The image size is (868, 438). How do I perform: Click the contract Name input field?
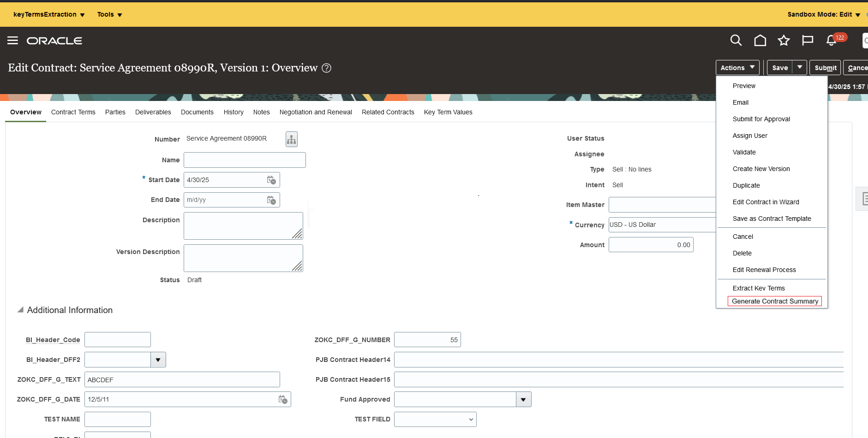point(244,160)
